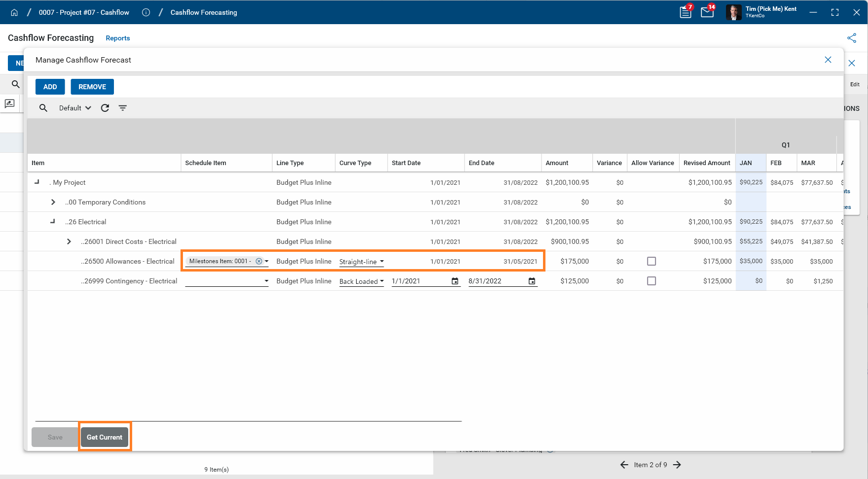Image resolution: width=868 pixels, height=479 pixels.
Task: Click the home icon in breadcrumb
Action: (14, 12)
